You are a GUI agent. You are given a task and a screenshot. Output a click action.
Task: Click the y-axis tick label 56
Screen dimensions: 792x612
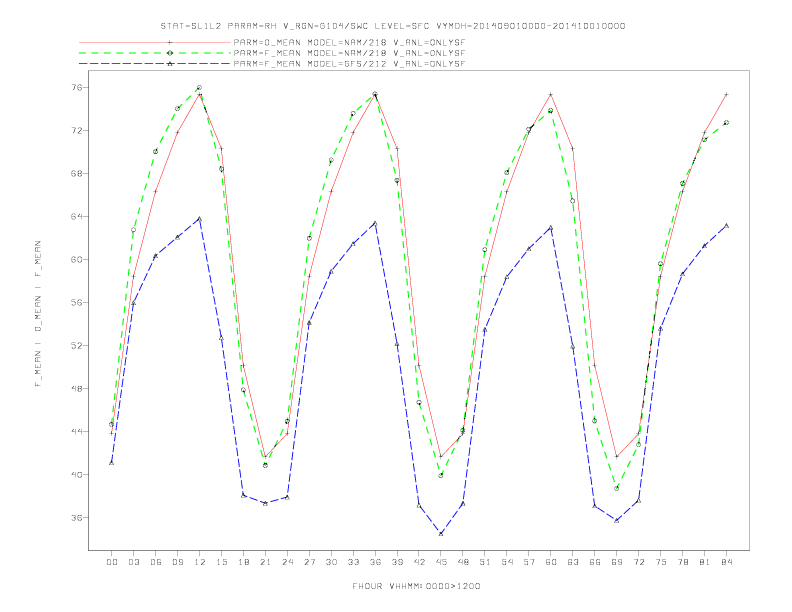pos(76,302)
